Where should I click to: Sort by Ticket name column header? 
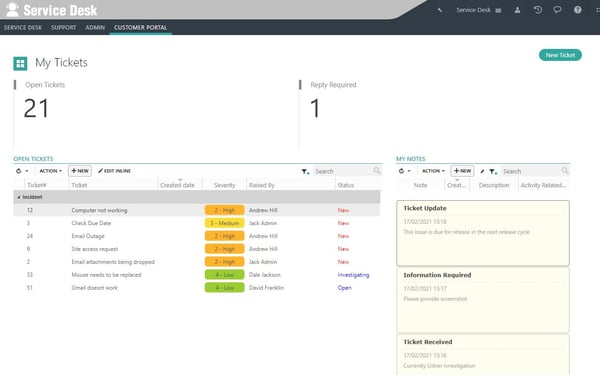point(79,185)
